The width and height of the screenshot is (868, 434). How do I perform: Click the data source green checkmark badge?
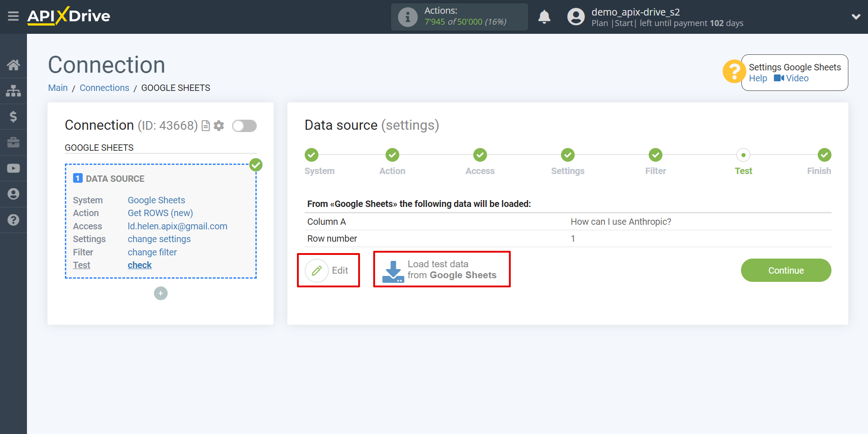tap(256, 165)
